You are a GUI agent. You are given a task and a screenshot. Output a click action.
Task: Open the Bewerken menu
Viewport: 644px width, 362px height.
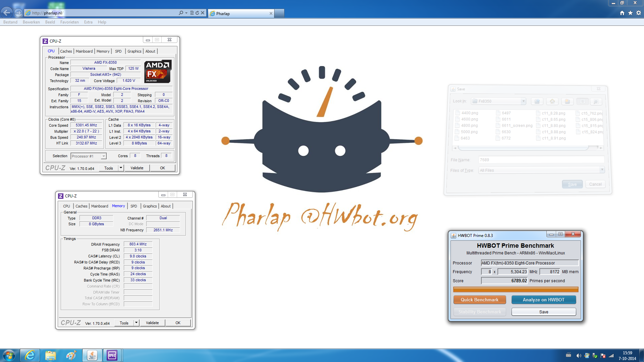point(31,22)
